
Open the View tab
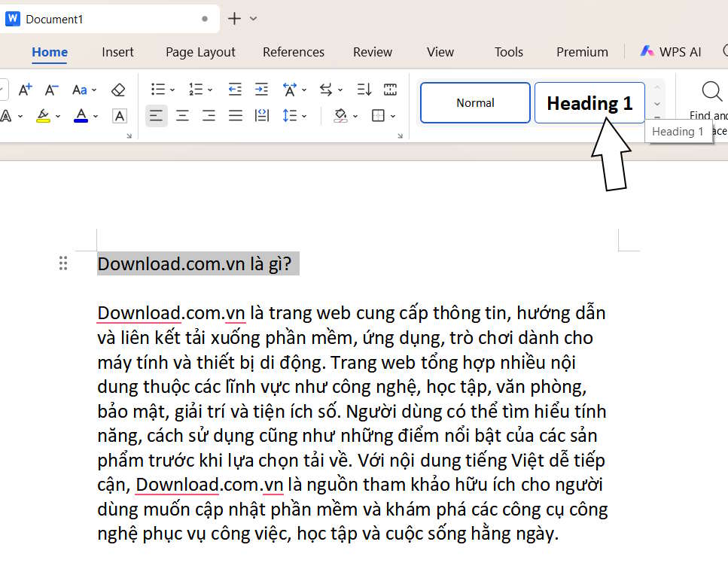click(440, 52)
